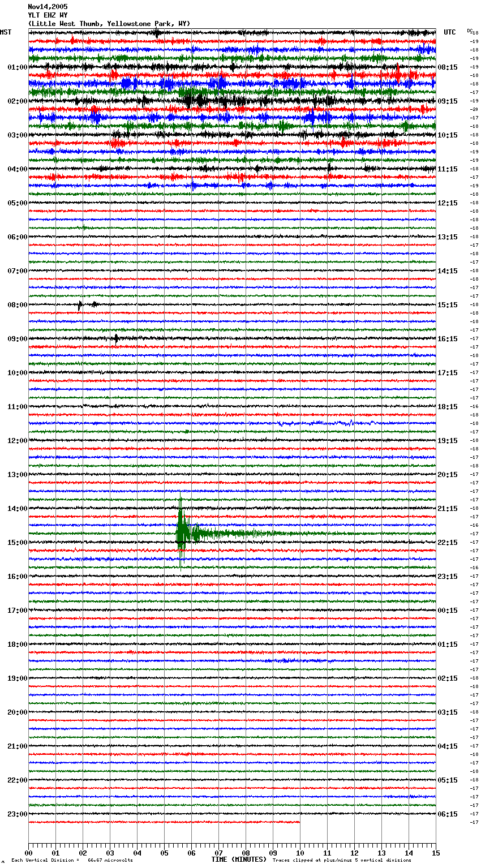Click the MST time zone header
Screen dimensions: 481x868
pyautogui.click(x=6, y=32)
